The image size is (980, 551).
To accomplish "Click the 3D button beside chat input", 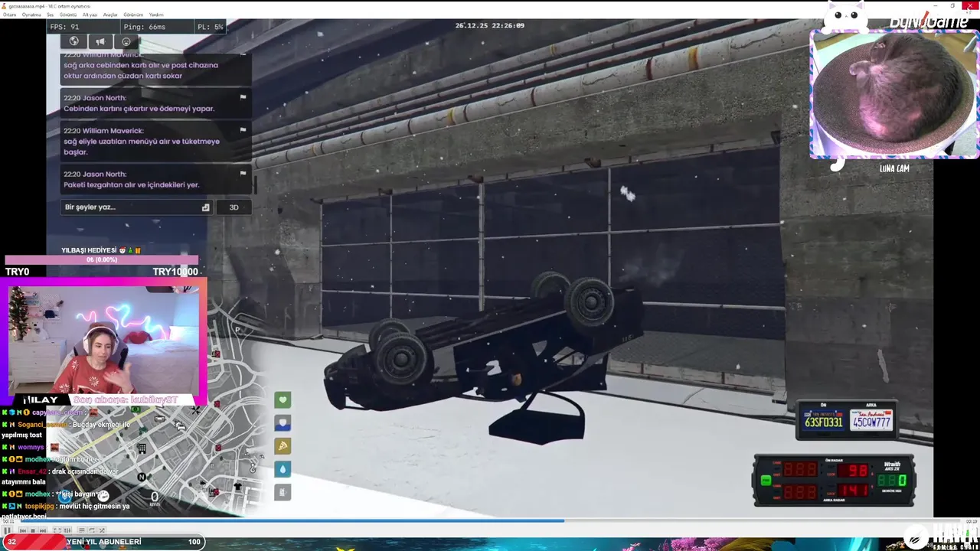I will (x=234, y=207).
